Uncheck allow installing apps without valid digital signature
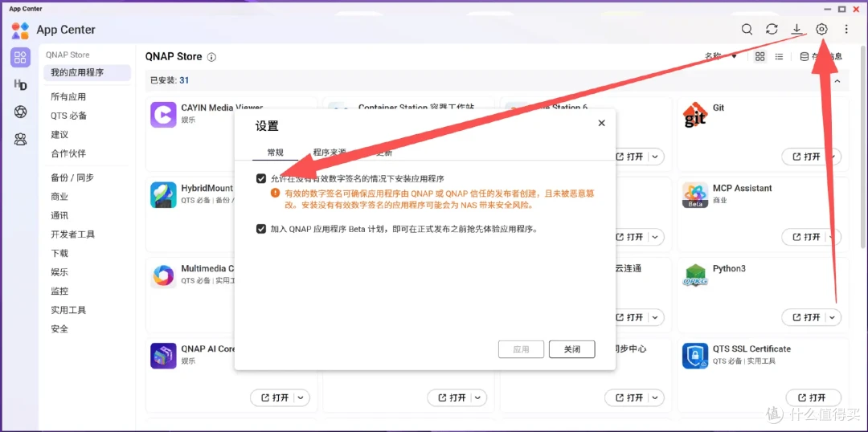The height and width of the screenshot is (432, 868). pos(260,179)
